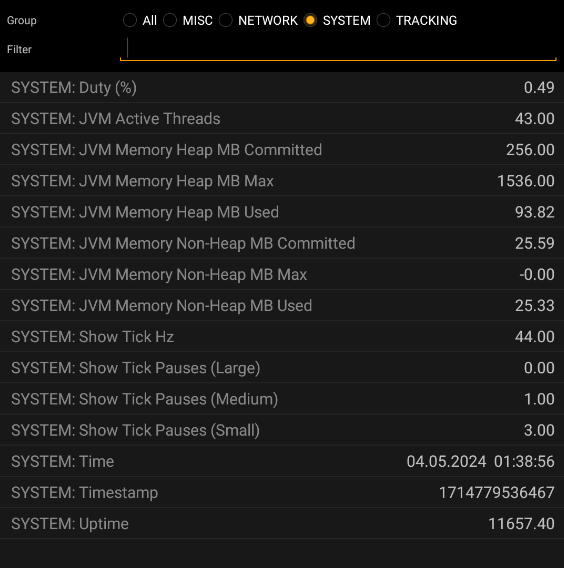Select the JVM Active Threads row

pos(282,118)
